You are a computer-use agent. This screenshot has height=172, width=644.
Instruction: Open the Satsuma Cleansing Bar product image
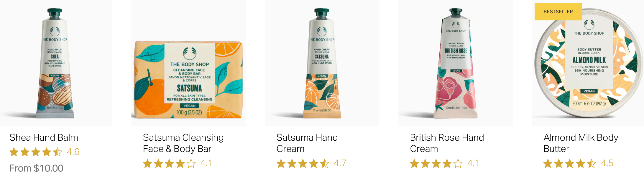[x=188, y=63]
